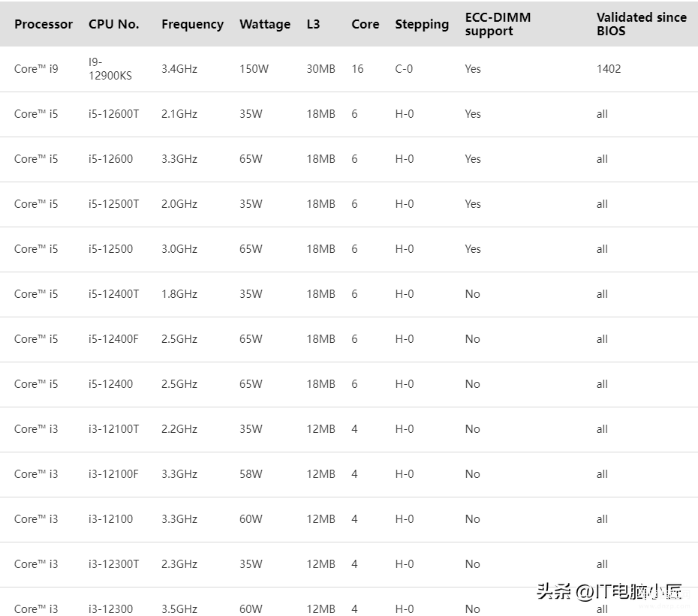The height and width of the screenshot is (616, 698).
Task: Click the 3.0GHz frequency value
Action: (x=179, y=249)
